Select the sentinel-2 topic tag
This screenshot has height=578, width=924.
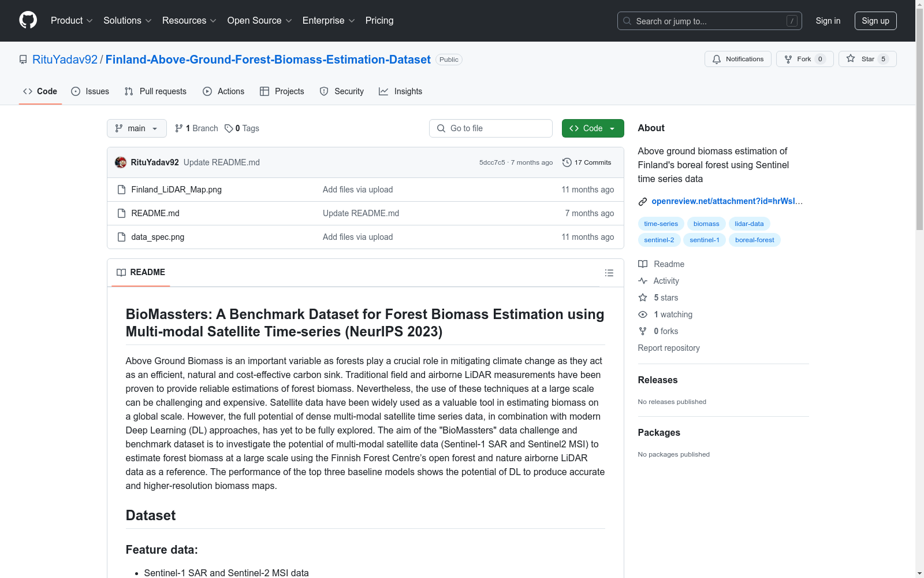(659, 240)
